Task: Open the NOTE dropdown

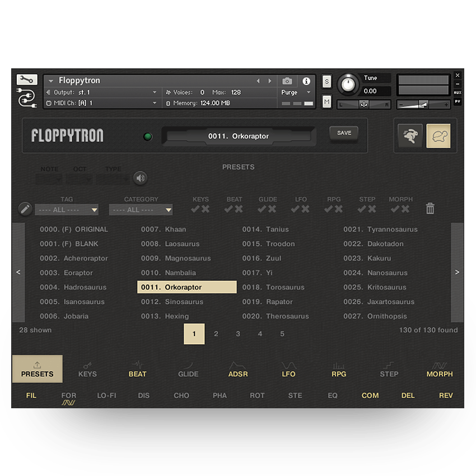Action: coord(49,179)
